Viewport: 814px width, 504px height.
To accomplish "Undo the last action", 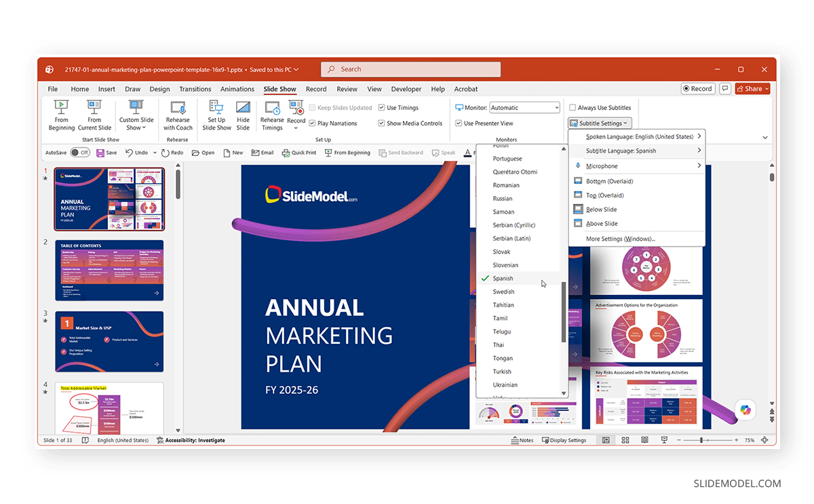I will click(x=137, y=153).
